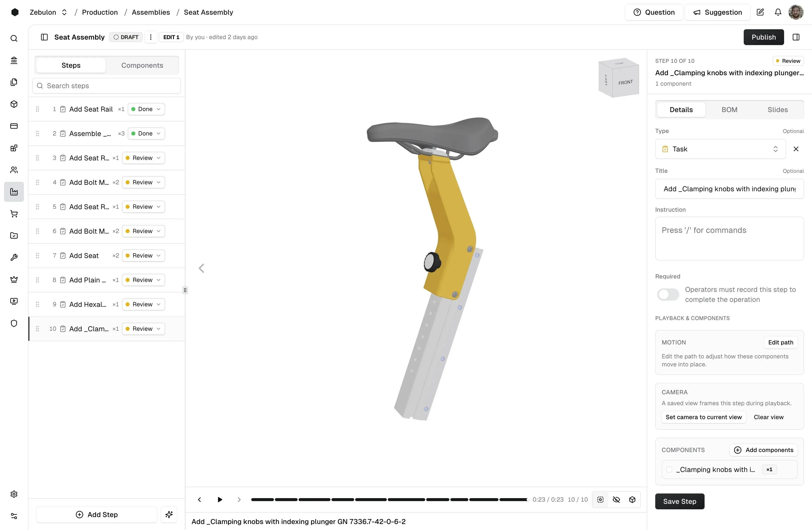Open the wrench tools sidebar icon
The height and width of the screenshot is (530, 812).
click(14, 258)
